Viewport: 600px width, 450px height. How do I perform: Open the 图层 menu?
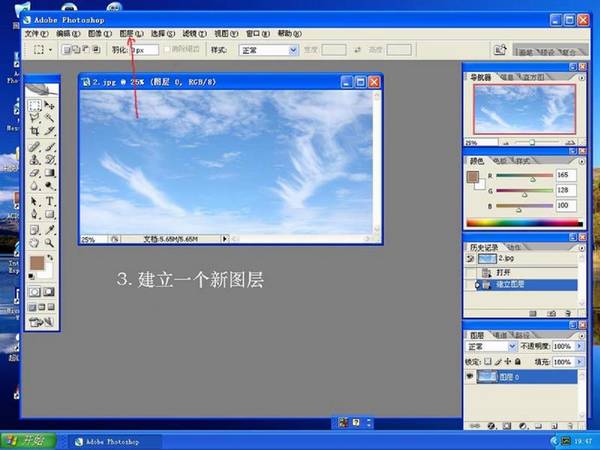click(131, 34)
